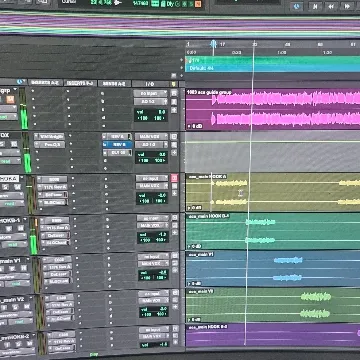This screenshot has height=360, width=360.
Task: Click the orange N icon in top toolbar
Action: [198, 4]
